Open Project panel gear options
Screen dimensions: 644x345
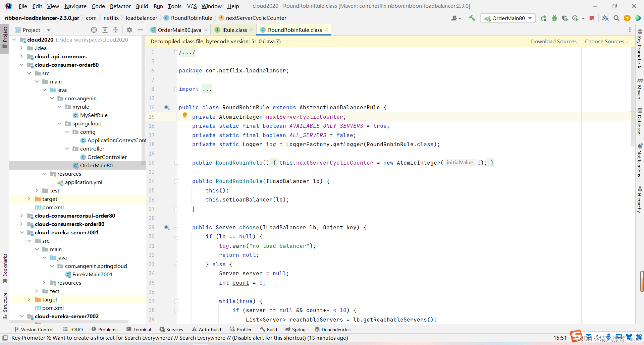pyautogui.click(x=129, y=30)
